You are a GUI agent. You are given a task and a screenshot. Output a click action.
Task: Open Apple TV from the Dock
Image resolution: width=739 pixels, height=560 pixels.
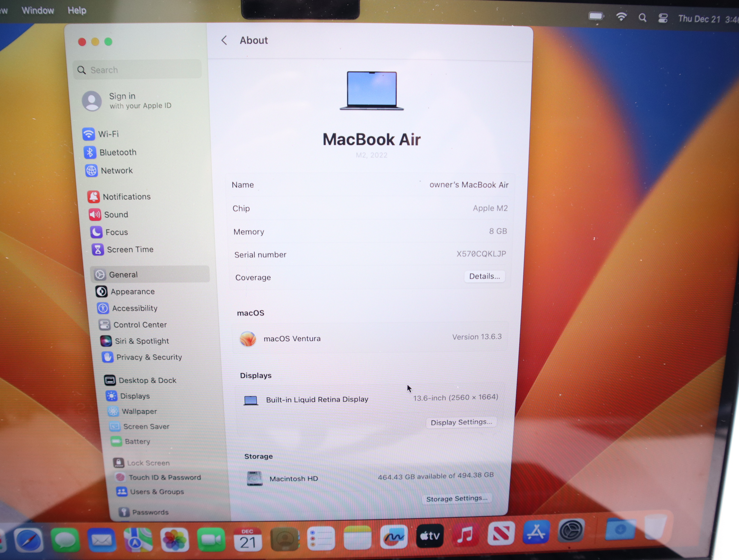coord(430,536)
